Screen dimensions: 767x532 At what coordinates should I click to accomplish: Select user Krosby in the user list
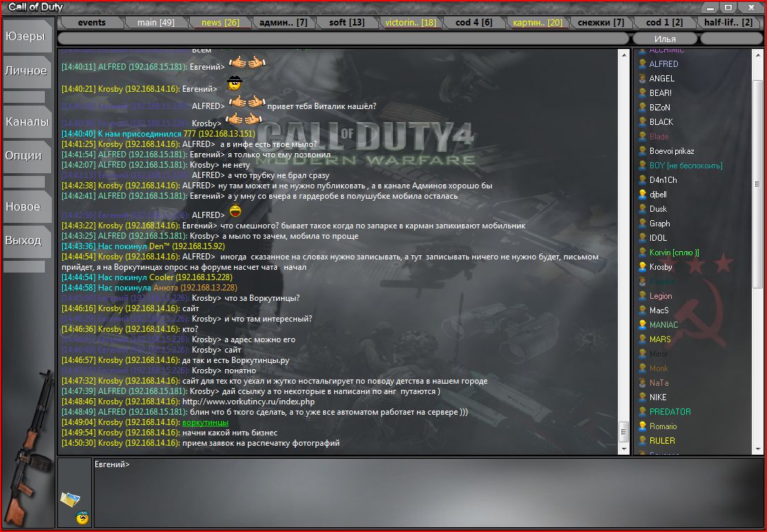pos(661,267)
